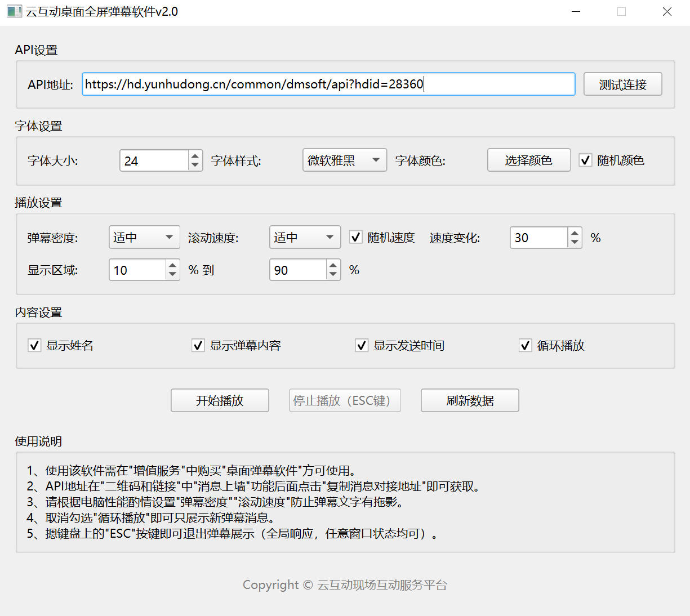The width and height of the screenshot is (690, 616).
Task: Open the 滚动速度 dropdown
Action: click(x=305, y=238)
